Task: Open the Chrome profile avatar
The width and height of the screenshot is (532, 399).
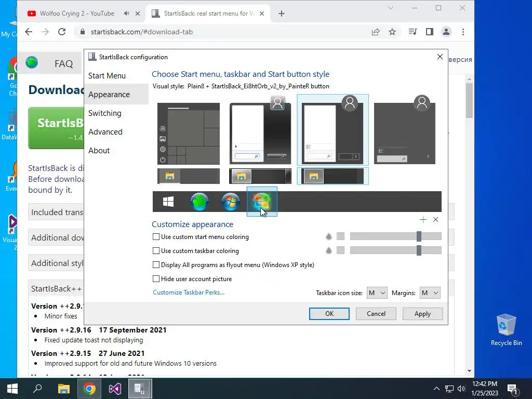Action: pyautogui.click(x=446, y=32)
